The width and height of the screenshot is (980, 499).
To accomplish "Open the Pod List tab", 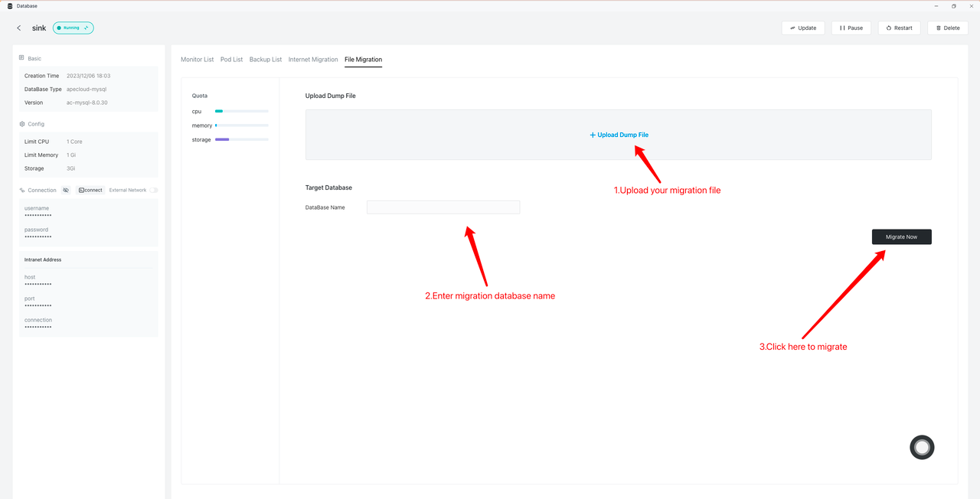I will [x=231, y=60].
